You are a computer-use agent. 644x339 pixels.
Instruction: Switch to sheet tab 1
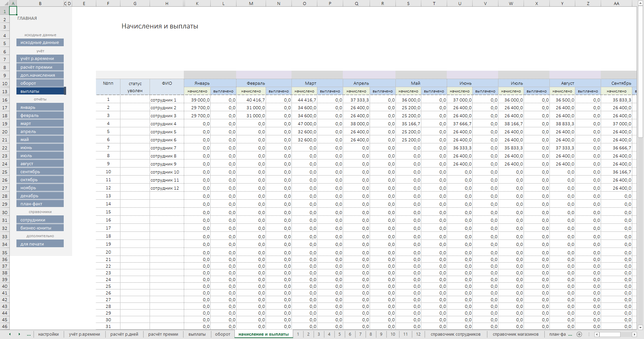pos(298,334)
